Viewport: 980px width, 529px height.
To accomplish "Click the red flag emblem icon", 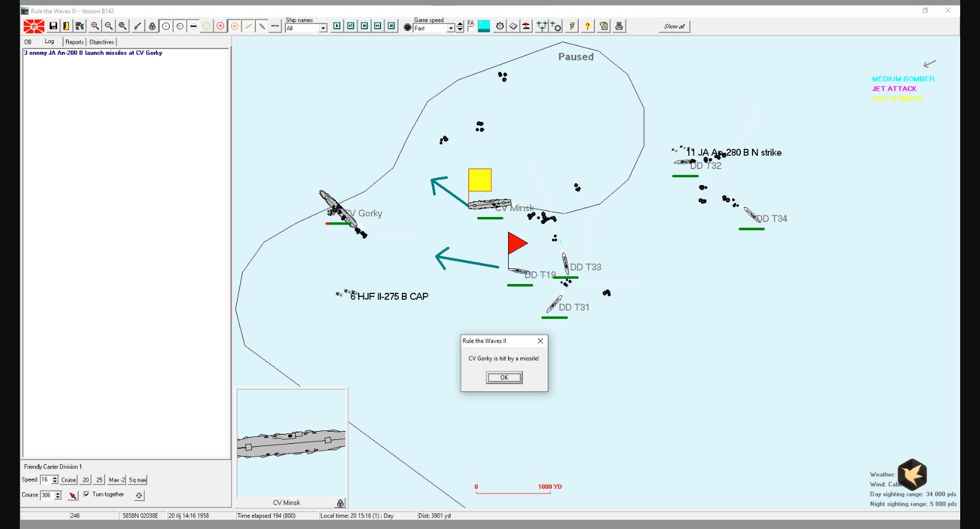I will [x=34, y=26].
